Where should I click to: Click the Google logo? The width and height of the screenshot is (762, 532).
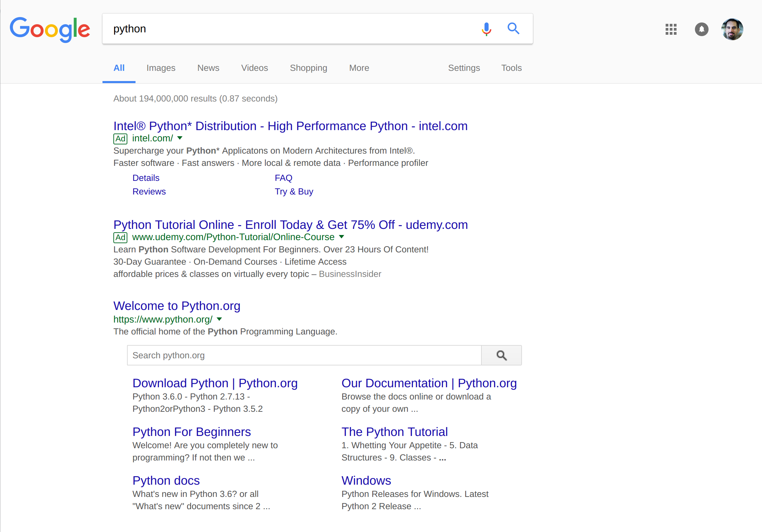pos(50,30)
